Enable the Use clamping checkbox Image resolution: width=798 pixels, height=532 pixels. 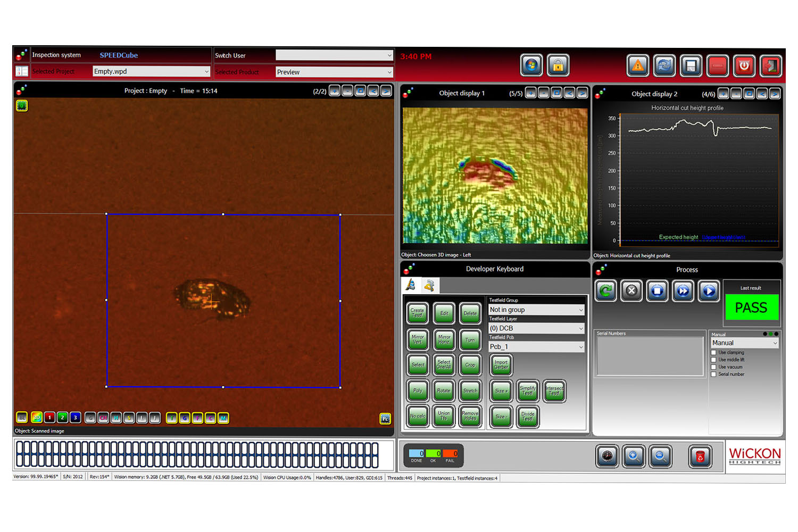714,353
